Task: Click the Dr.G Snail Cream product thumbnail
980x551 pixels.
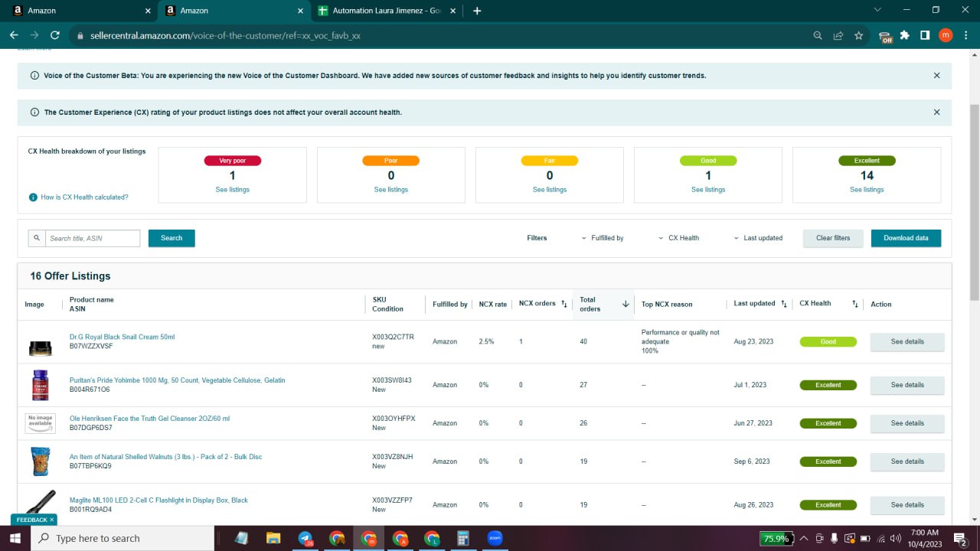Action: [40, 348]
